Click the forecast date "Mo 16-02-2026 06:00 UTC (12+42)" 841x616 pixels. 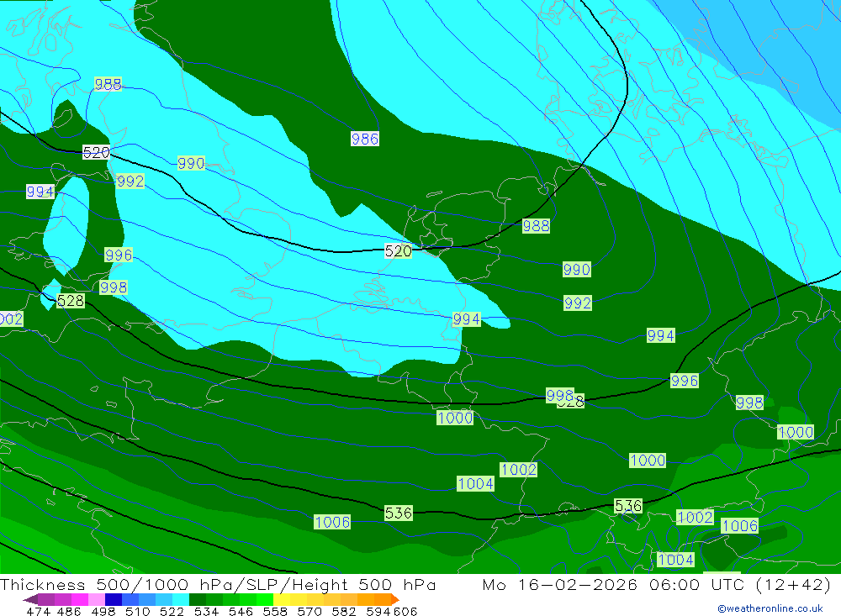pyautogui.click(x=657, y=584)
